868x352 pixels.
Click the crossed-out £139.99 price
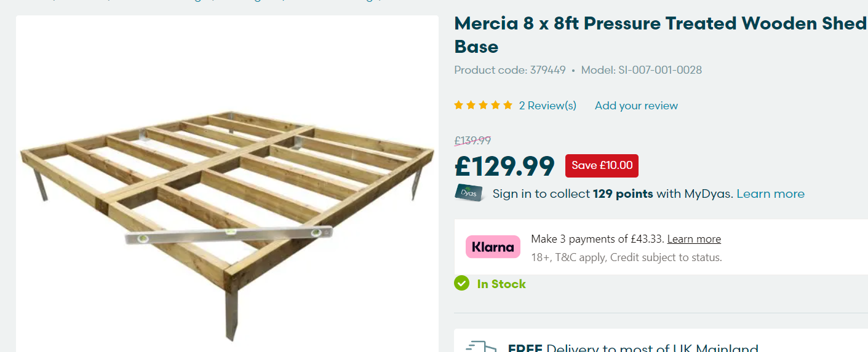(x=472, y=141)
